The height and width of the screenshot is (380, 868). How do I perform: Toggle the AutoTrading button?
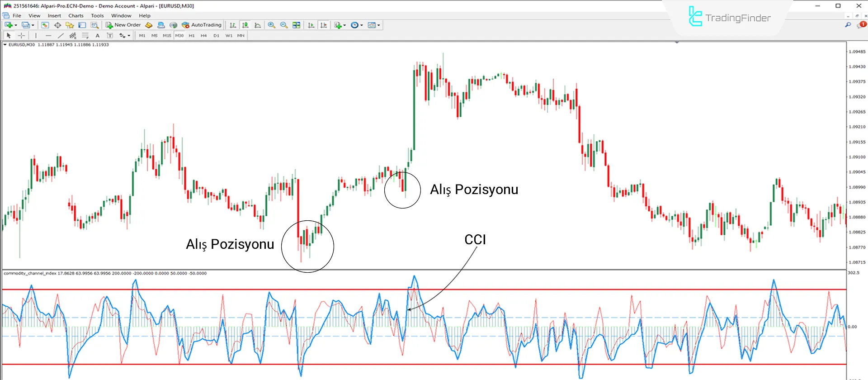click(x=202, y=25)
